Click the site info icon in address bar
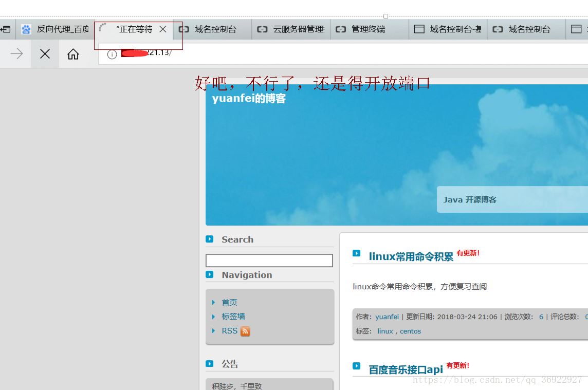 [112, 54]
